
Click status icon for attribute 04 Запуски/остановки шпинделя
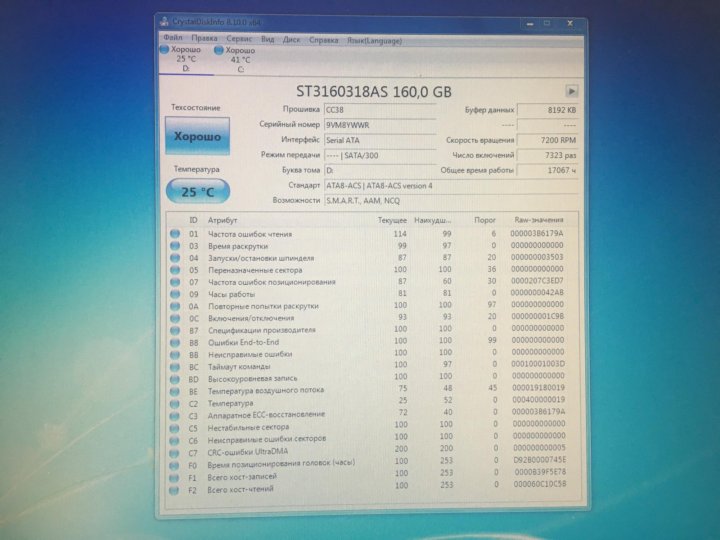(175, 258)
